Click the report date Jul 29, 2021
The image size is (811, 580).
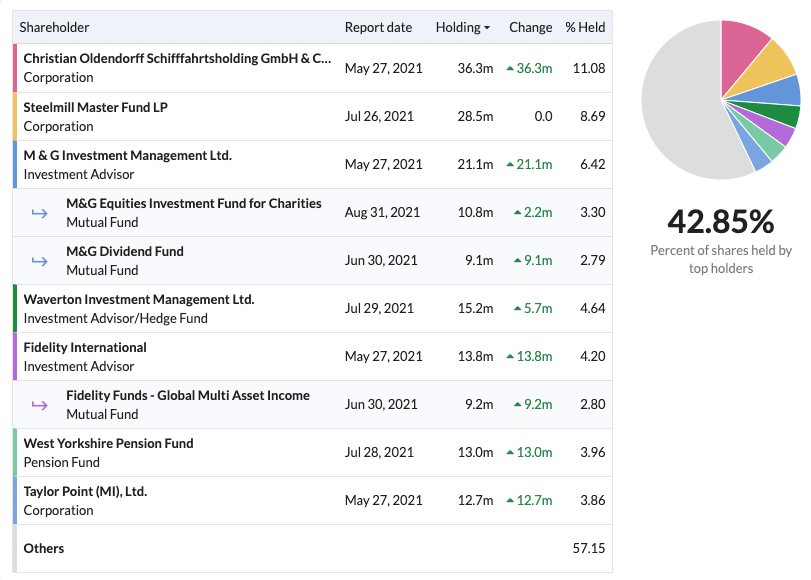point(379,309)
